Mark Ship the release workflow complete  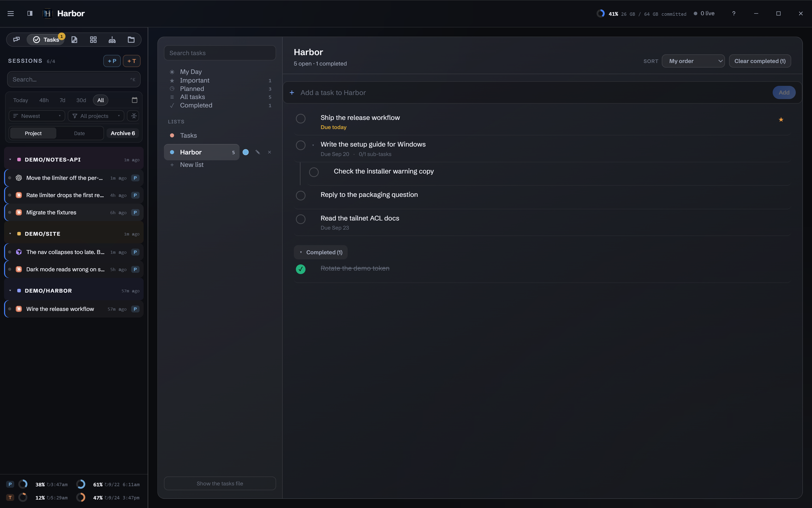pyautogui.click(x=301, y=119)
